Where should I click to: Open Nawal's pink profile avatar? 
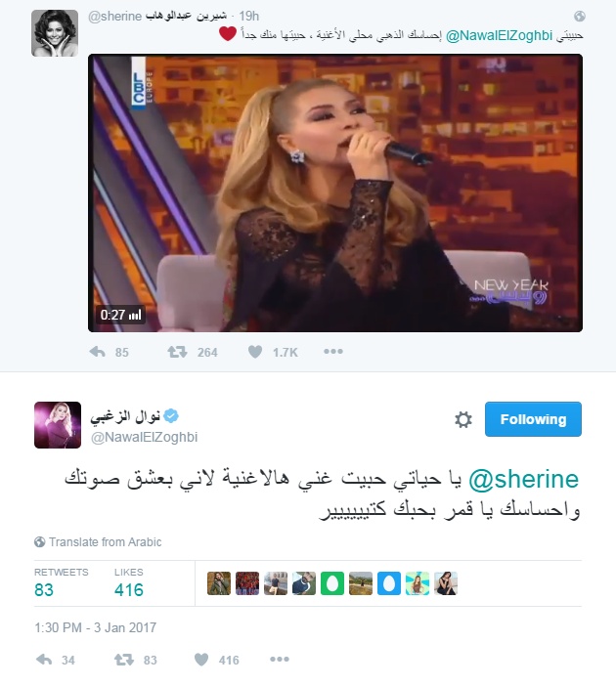[x=58, y=425]
